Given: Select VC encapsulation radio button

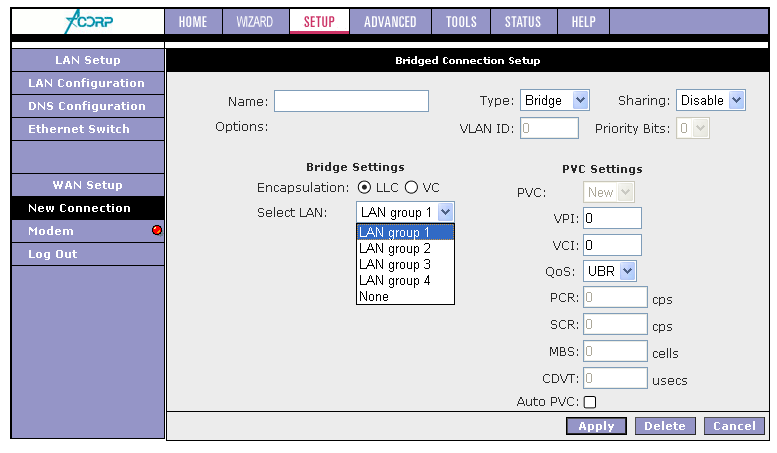Looking at the screenshot, I should [x=411, y=187].
